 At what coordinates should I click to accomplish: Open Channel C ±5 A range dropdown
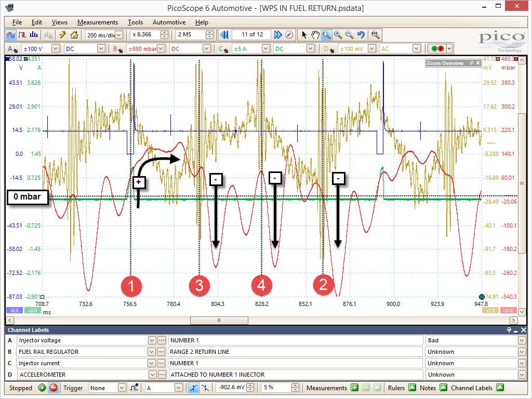[x=266, y=48]
